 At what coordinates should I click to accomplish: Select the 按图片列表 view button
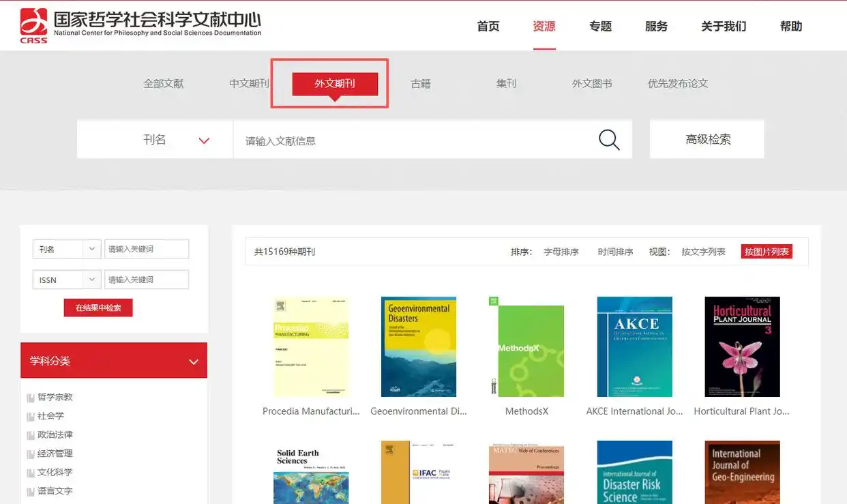767,252
